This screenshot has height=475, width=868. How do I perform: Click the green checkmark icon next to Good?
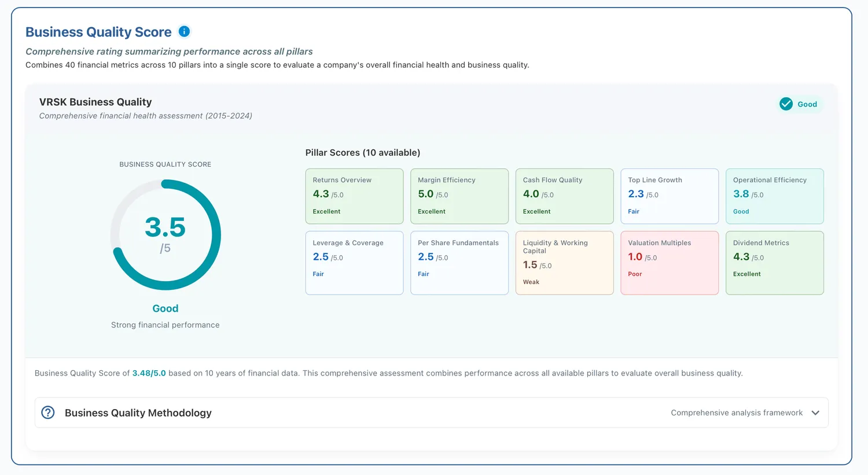point(786,104)
